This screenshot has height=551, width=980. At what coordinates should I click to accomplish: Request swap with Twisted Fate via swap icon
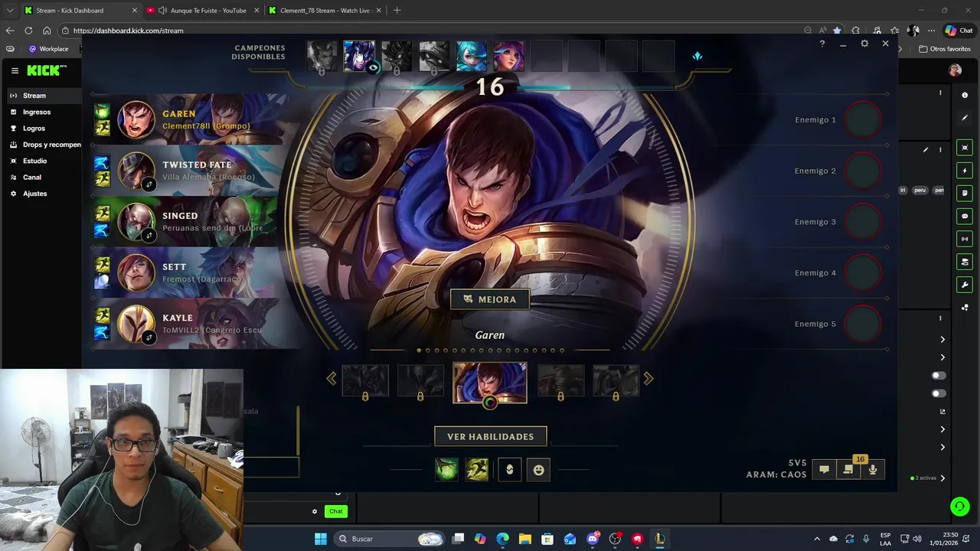149,184
